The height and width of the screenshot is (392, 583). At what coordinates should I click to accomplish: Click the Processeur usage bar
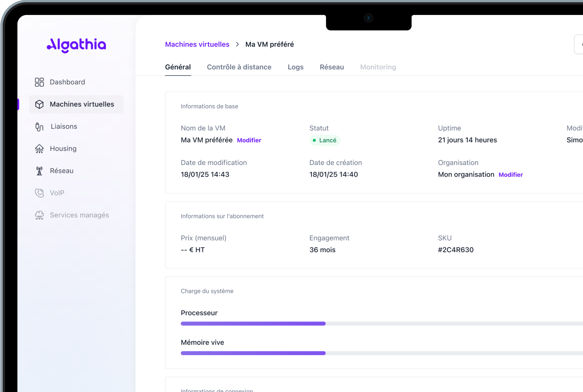click(382, 324)
